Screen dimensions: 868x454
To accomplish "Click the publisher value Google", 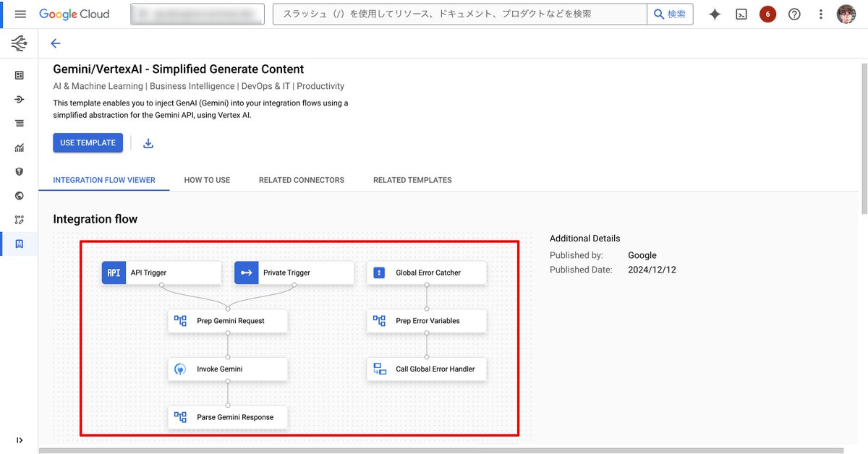I will pyautogui.click(x=642, y=255).
